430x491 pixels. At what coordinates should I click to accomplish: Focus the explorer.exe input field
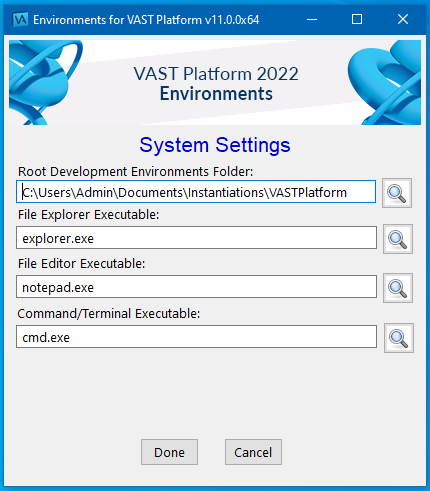[x=196, y=238]
